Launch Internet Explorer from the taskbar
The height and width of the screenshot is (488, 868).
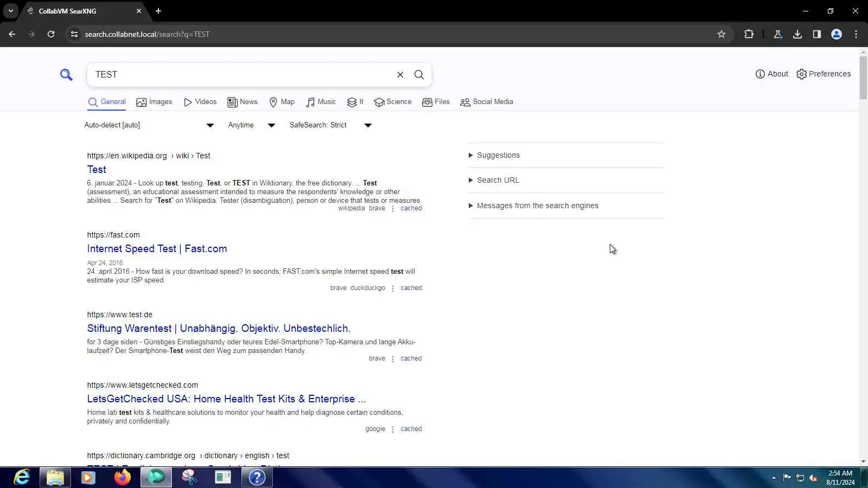click(22, 477)
